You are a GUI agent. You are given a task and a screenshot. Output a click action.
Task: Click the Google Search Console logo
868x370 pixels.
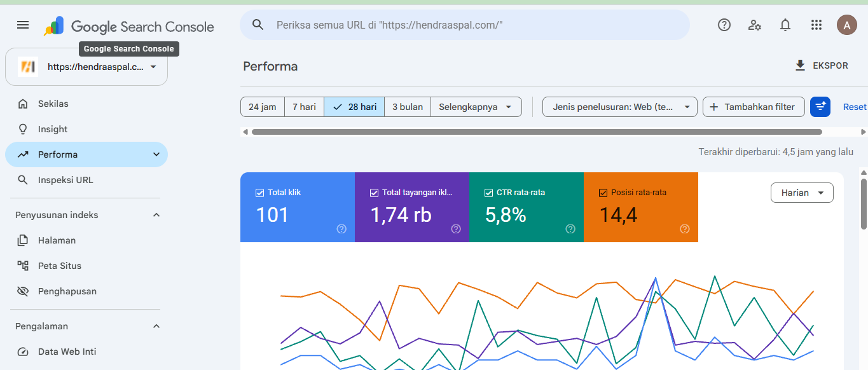128,26
